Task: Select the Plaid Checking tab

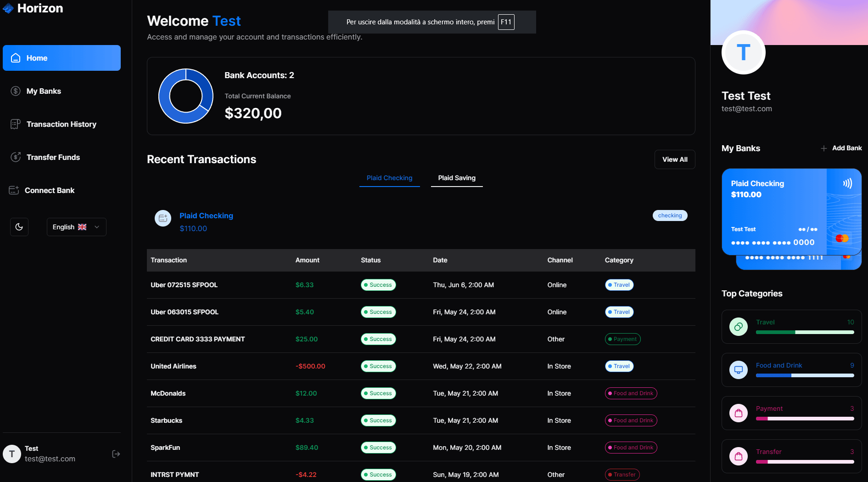Action: [x=389, y=178]
